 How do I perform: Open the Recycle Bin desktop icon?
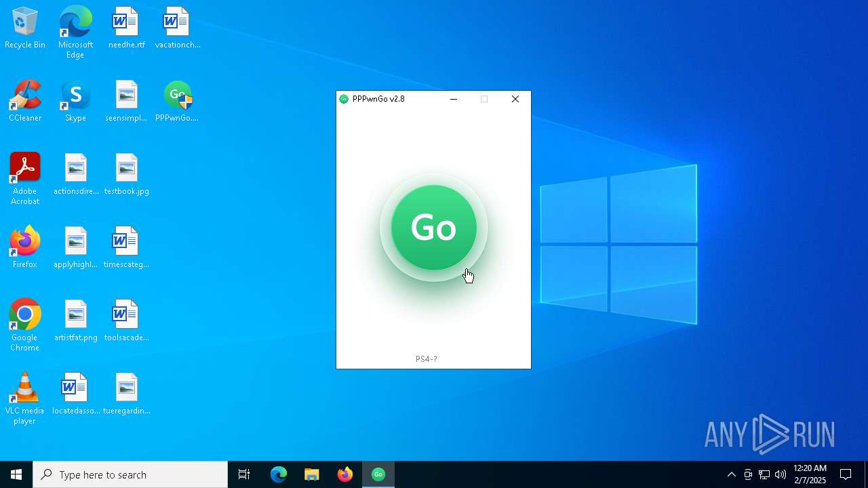[x=25, y=28]
